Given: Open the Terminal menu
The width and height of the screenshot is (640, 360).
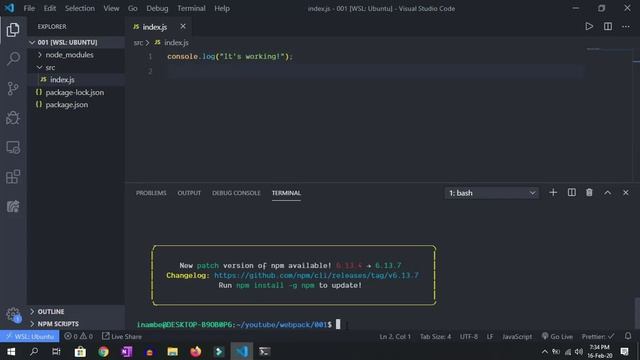Looking at the screenshot, I should point(191,8).
